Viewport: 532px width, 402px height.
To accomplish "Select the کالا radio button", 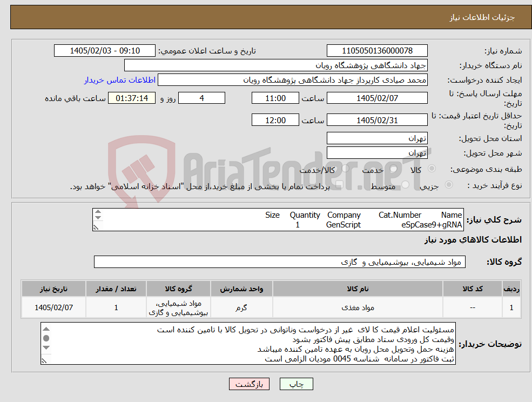I will [x=432, y=169].
